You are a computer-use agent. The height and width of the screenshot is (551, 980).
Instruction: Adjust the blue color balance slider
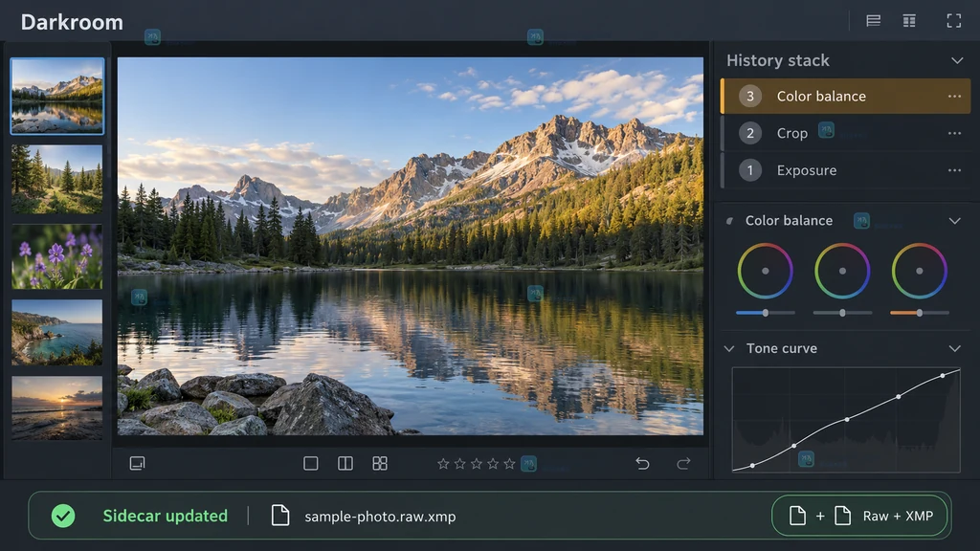coord(766,313)
